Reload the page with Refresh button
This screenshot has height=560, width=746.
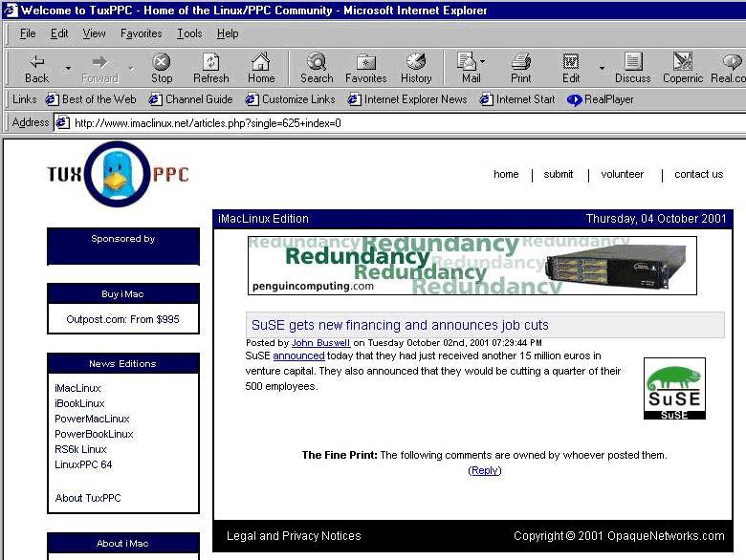210,69
